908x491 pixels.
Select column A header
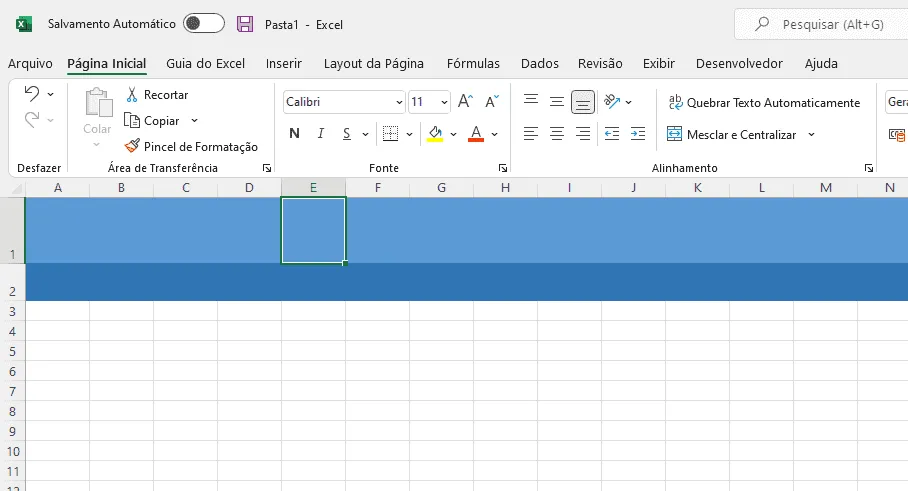[x=57, y=188]
